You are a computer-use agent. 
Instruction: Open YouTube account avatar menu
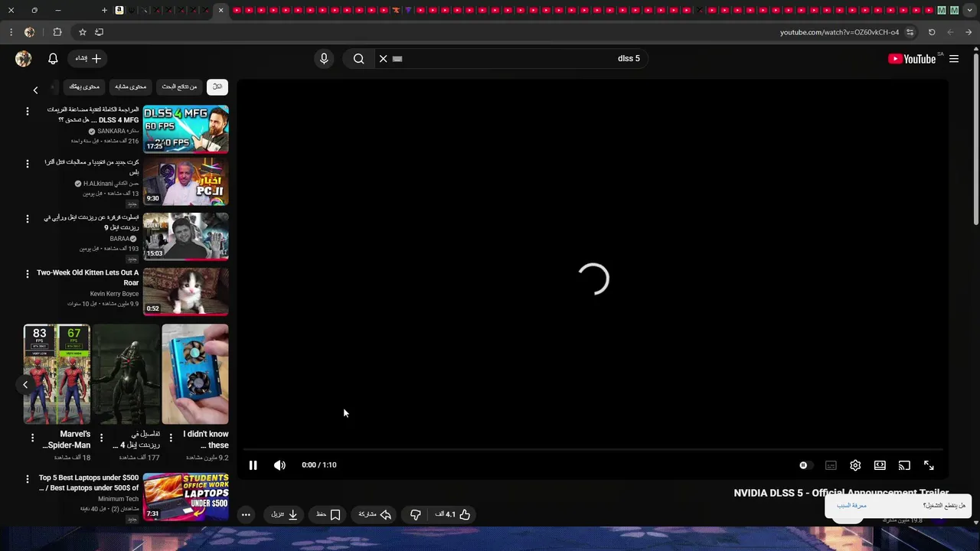pos(24,59)
